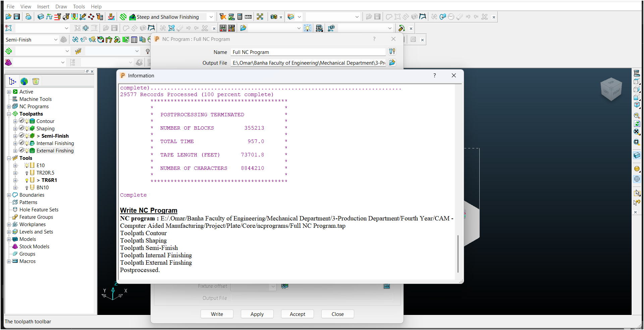This screenshot has height=330, width=644.
Task: Open the Draw menu
Action: (61, 6)
